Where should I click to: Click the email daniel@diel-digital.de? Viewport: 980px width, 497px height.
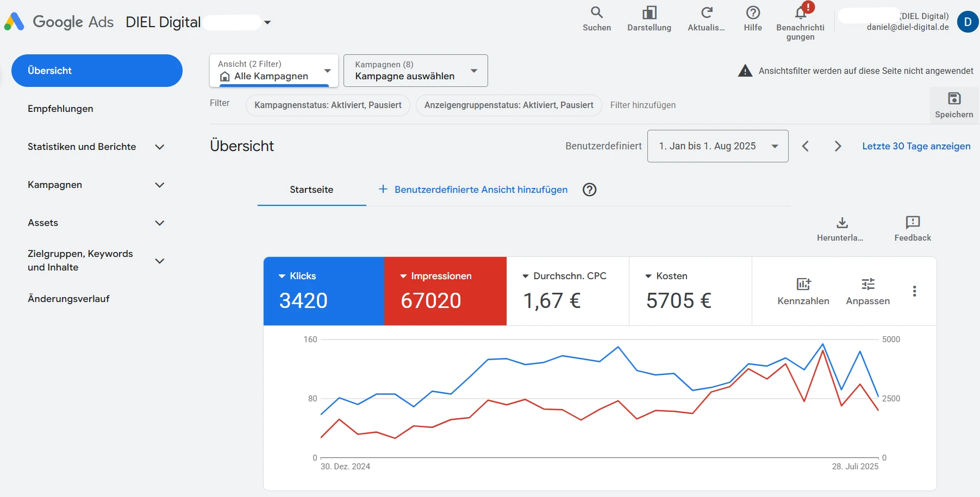point(908,27)
